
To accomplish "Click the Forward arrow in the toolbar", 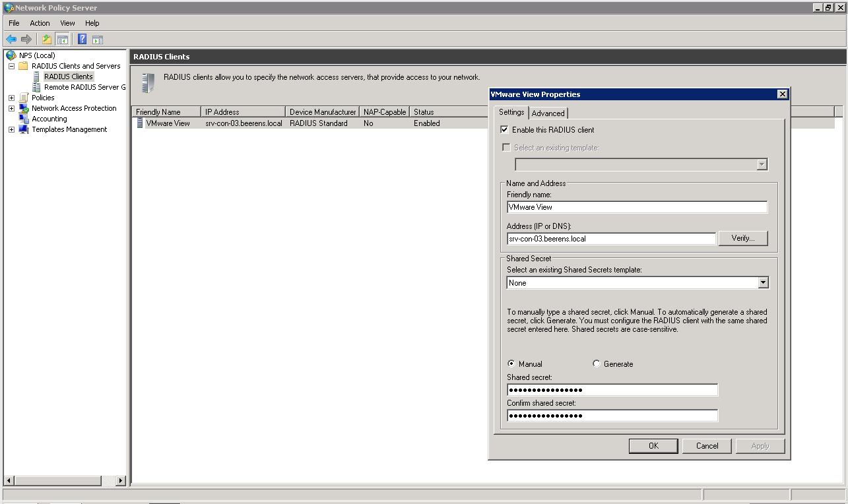I will coord(26,39).
